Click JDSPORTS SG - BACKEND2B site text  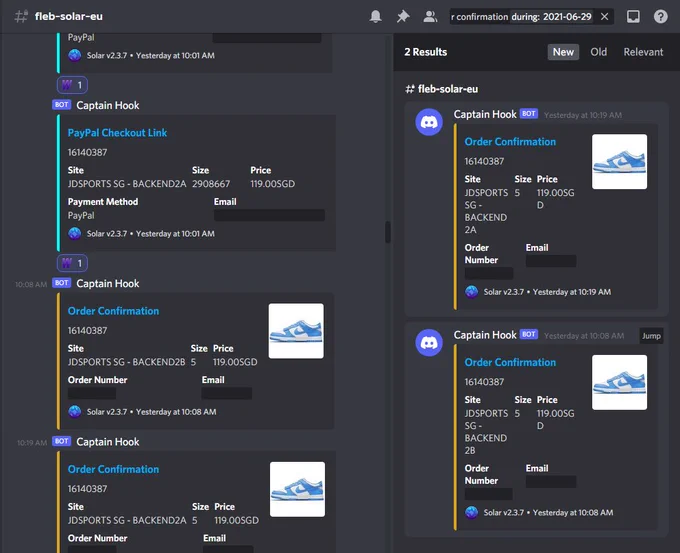point(127,362)
